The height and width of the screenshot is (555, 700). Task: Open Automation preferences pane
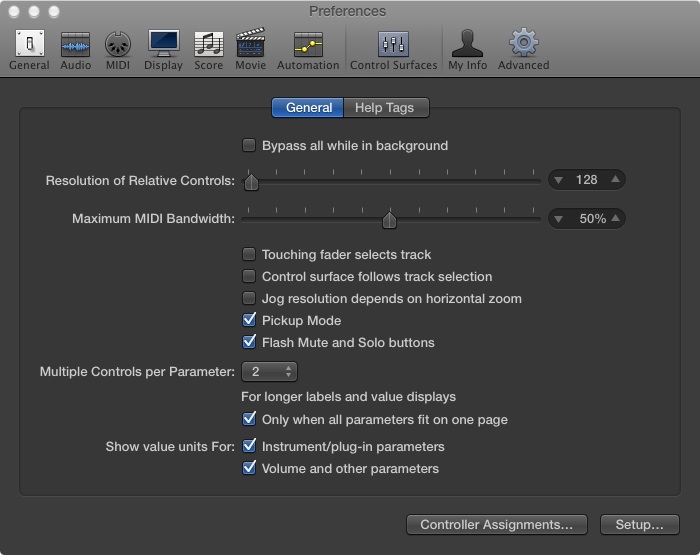coord(308,50)
